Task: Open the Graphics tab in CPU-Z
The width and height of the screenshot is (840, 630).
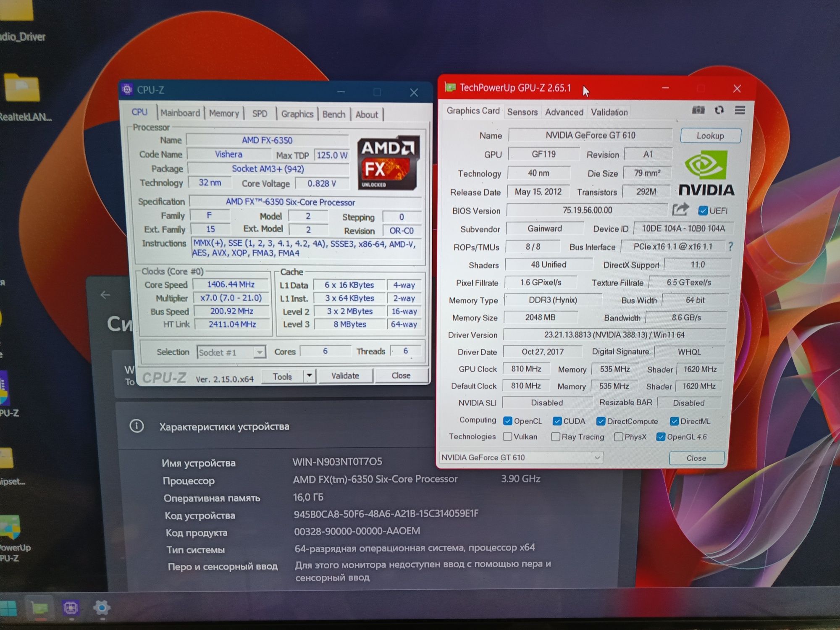Action: [297, 114]
